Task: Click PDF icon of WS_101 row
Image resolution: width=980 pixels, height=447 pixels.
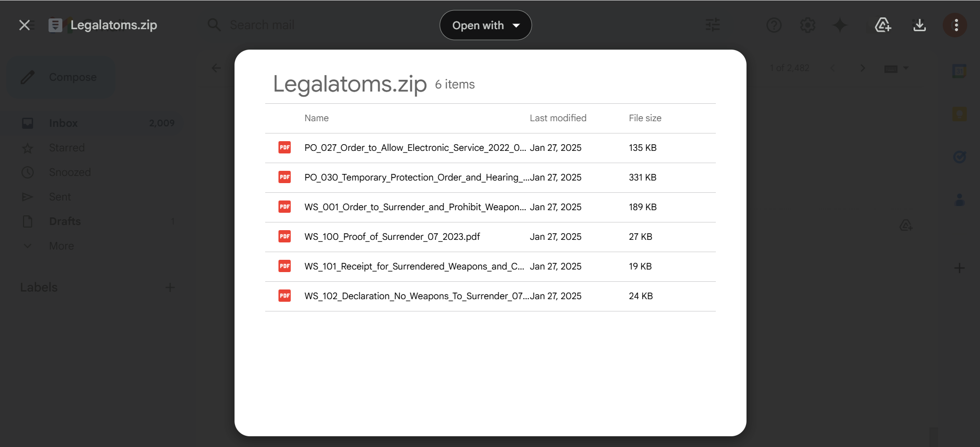Action: [285, 266]
